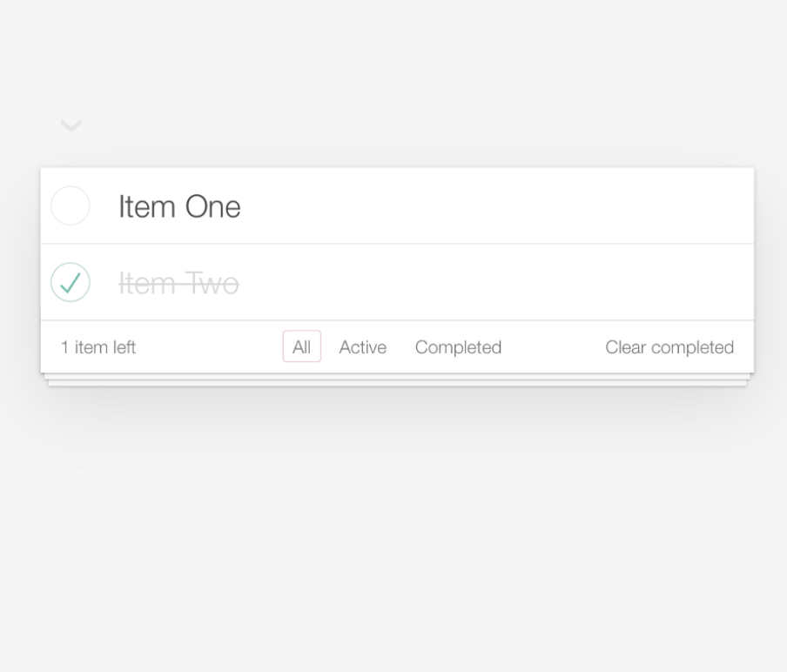Switch to the Active filter

click(x=362, y=347)
